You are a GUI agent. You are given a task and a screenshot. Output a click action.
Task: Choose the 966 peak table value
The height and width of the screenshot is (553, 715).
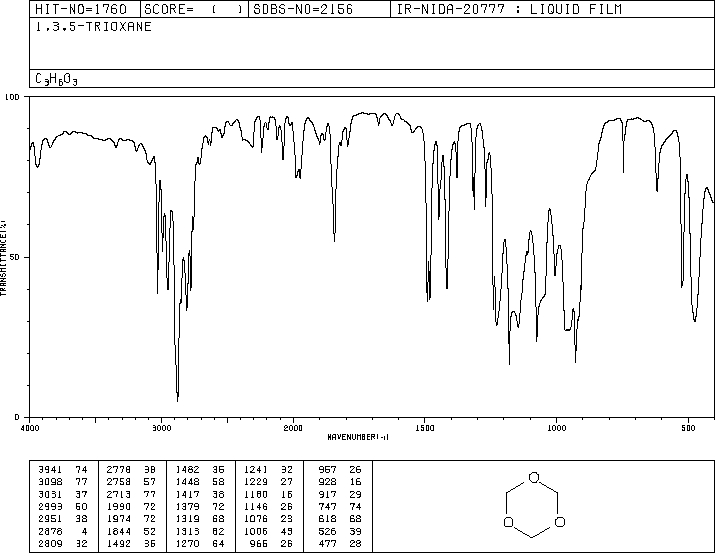(259, 543)
